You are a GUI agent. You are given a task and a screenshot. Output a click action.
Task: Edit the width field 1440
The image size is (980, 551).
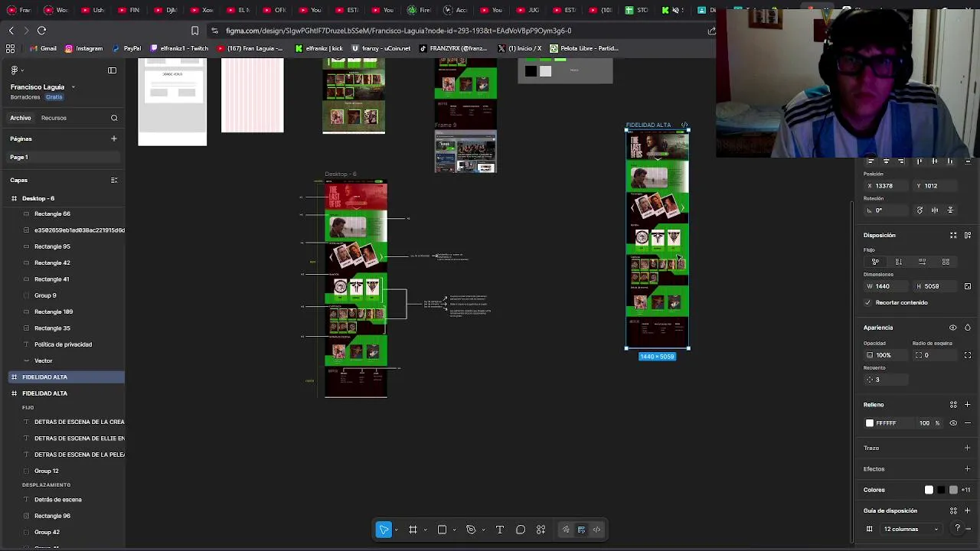coord(887,286)
